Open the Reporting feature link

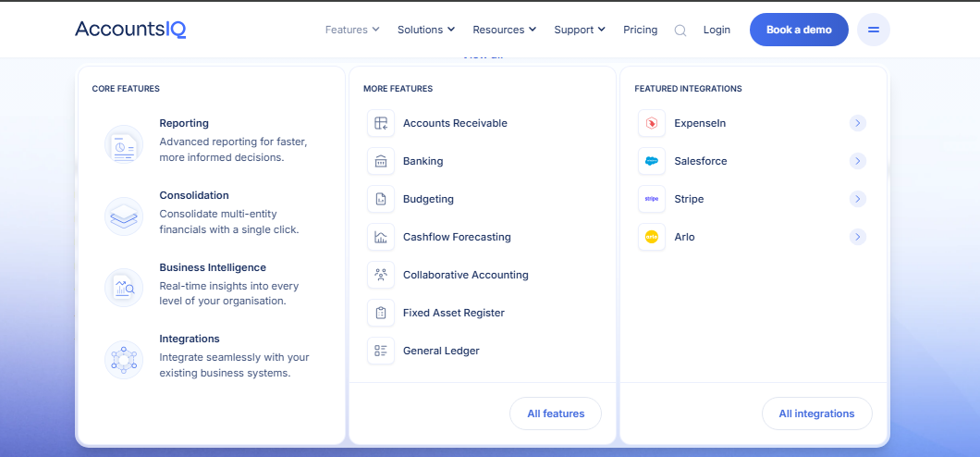click(184, 123)
